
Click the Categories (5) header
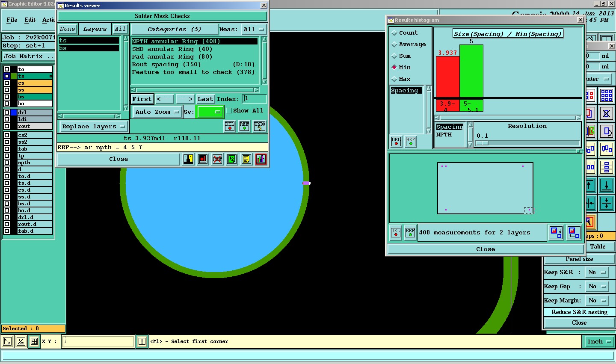174,30
